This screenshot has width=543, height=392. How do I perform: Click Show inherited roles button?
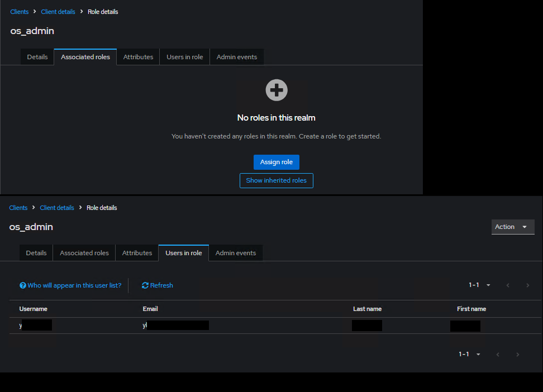277,180
